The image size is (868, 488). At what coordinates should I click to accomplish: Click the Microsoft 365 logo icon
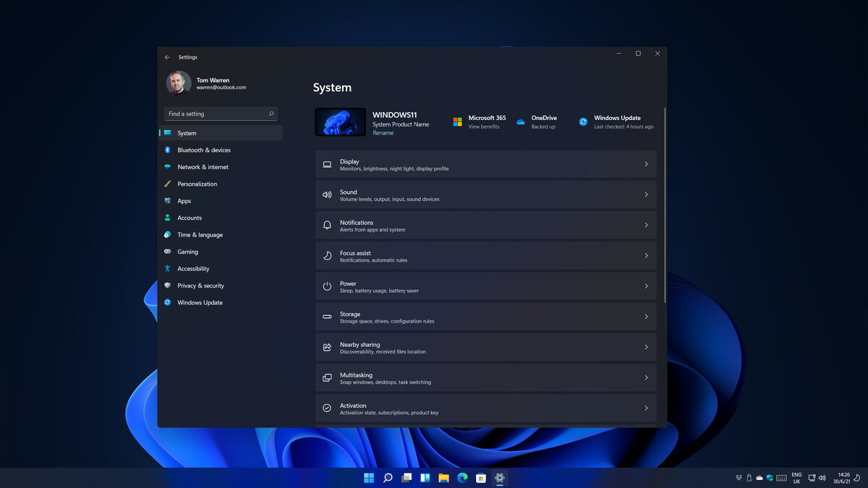(x=457, y=122)
